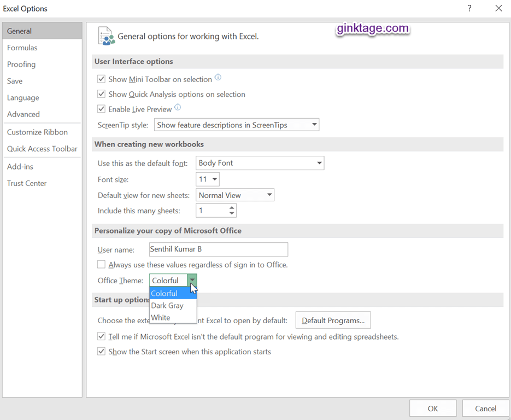
Task: Confirm changes with the OK button
Action: 432,408
